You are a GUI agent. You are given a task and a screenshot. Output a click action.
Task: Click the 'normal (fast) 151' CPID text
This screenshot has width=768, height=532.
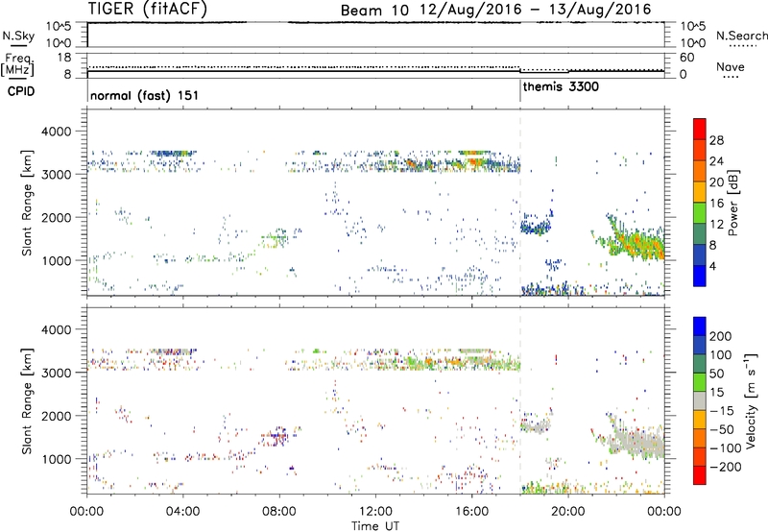click(x=145, y=95)
